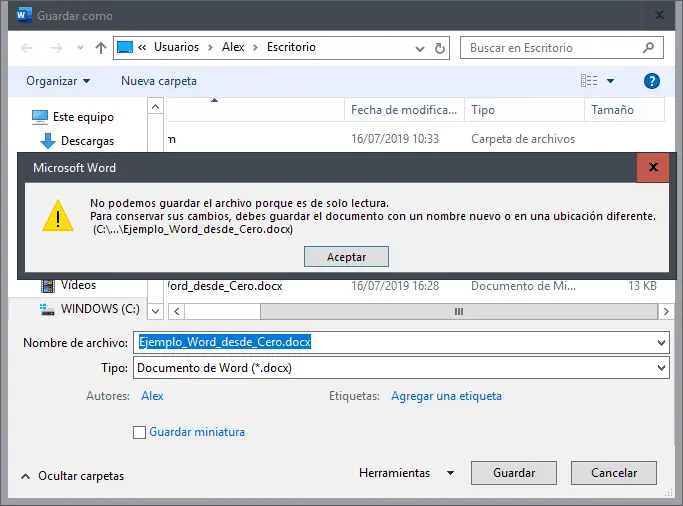Collapse folders with Ocultar carpetas

(x=73, y=476)
